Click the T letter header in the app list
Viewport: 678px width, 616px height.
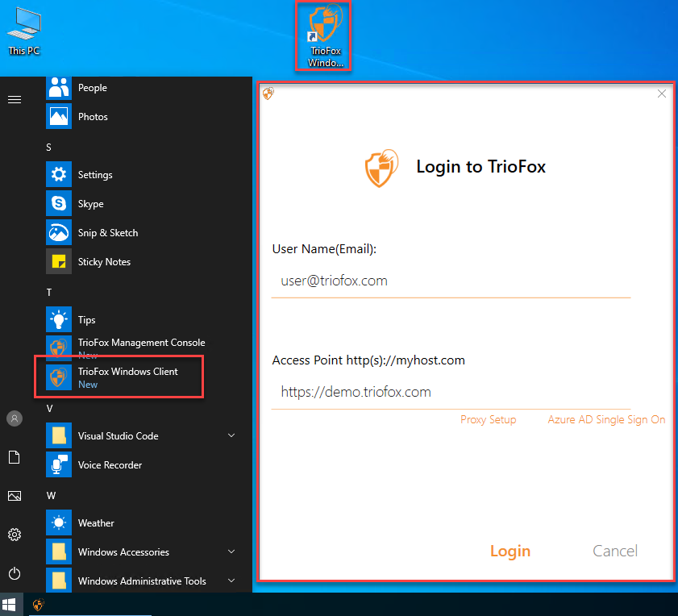click(x=49, y=292)
